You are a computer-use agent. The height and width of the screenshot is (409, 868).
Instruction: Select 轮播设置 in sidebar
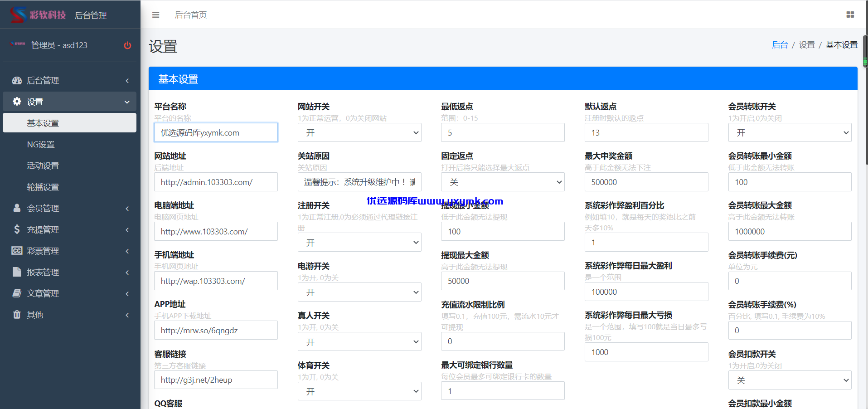coord(69,187)
